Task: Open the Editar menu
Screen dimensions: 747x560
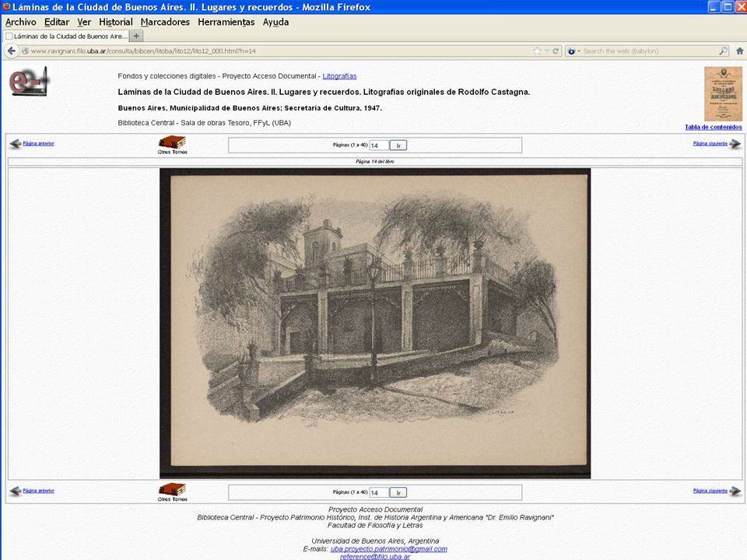Action: [57, 22]
